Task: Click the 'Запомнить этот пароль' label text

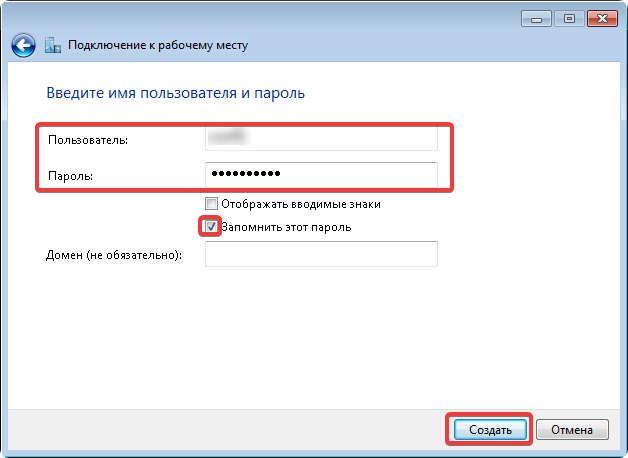Action: coord(286,227)
